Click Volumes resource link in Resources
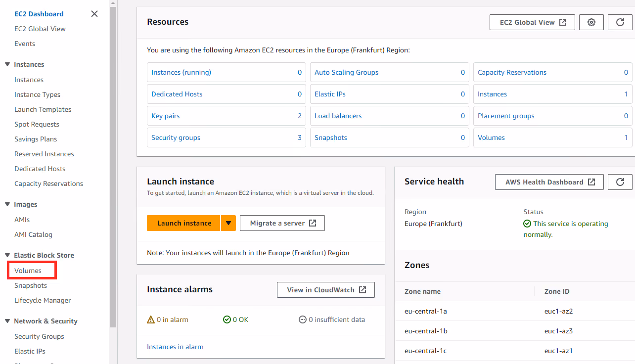 click(x=491, y=137)
